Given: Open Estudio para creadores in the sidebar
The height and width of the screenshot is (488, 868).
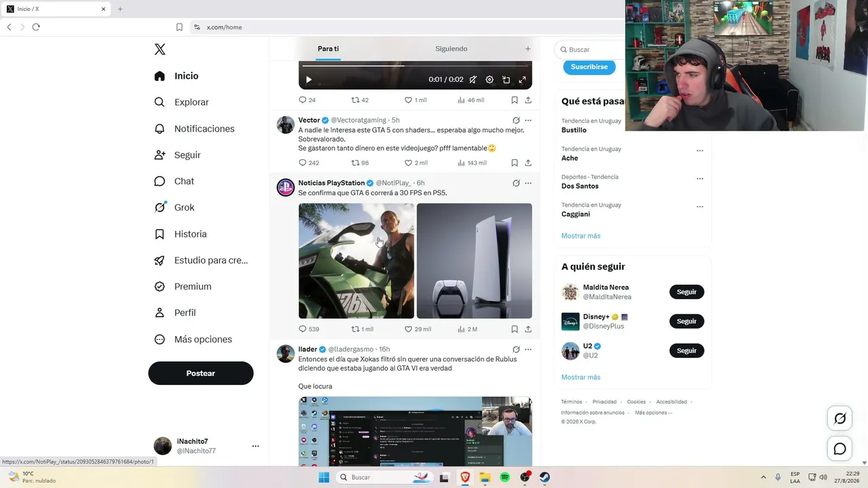Looking at the screenshot, I should tap(201, 260).
